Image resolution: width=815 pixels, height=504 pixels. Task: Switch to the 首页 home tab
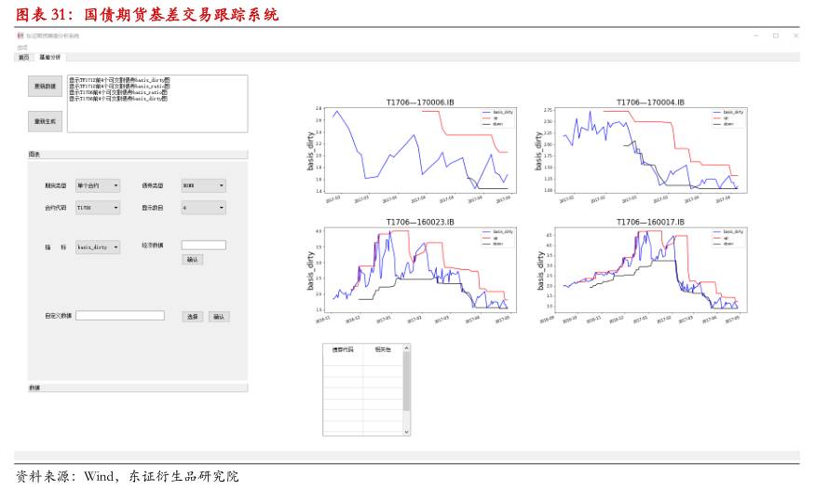[x=24, y=57]
